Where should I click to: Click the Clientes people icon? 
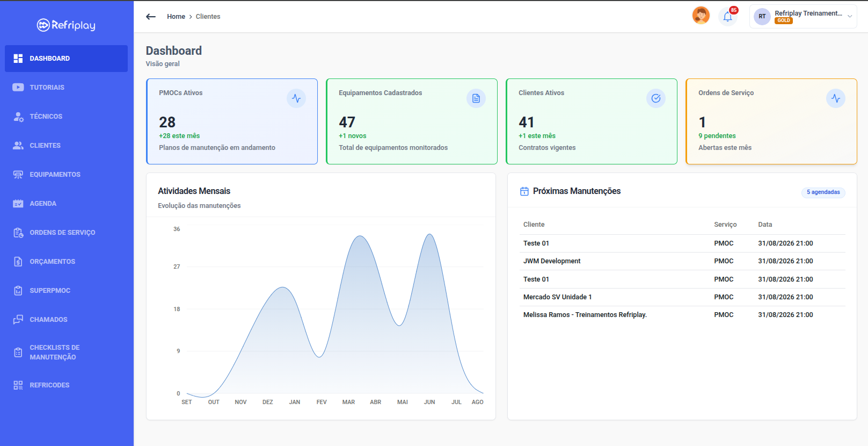[18, 145]
